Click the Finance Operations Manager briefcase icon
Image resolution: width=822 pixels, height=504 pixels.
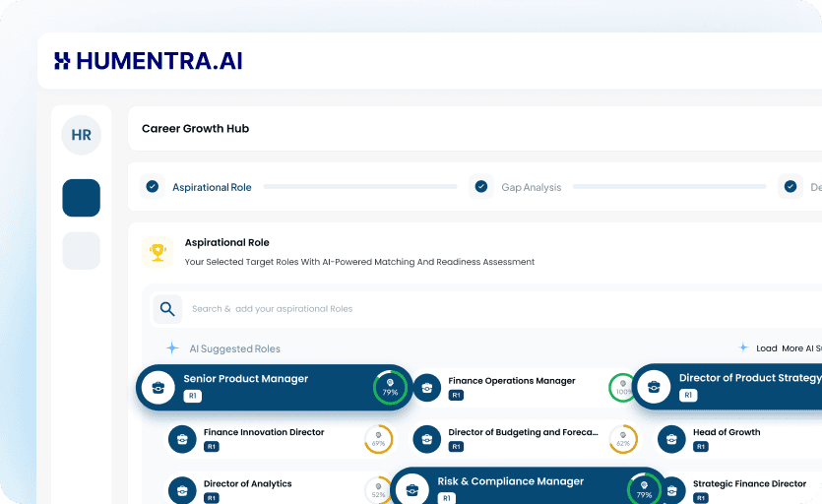tap(427, 388)
